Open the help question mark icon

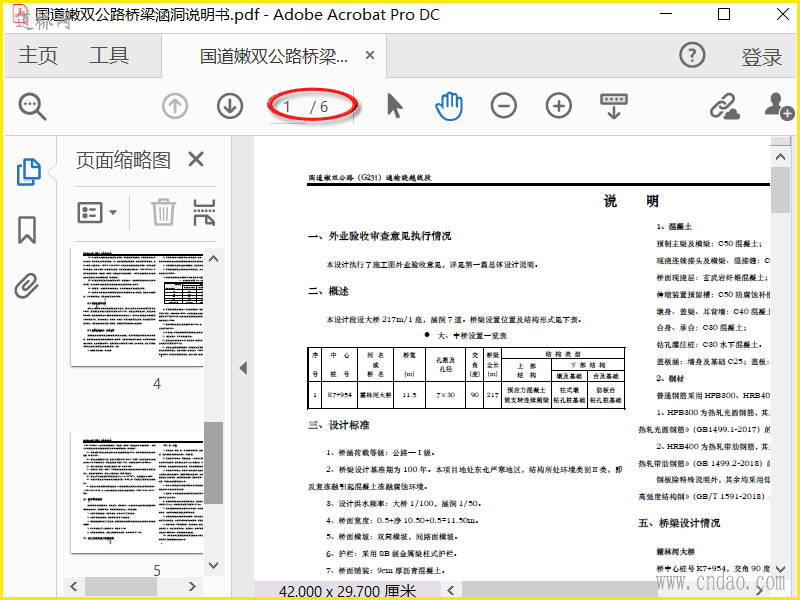[692, 55]
